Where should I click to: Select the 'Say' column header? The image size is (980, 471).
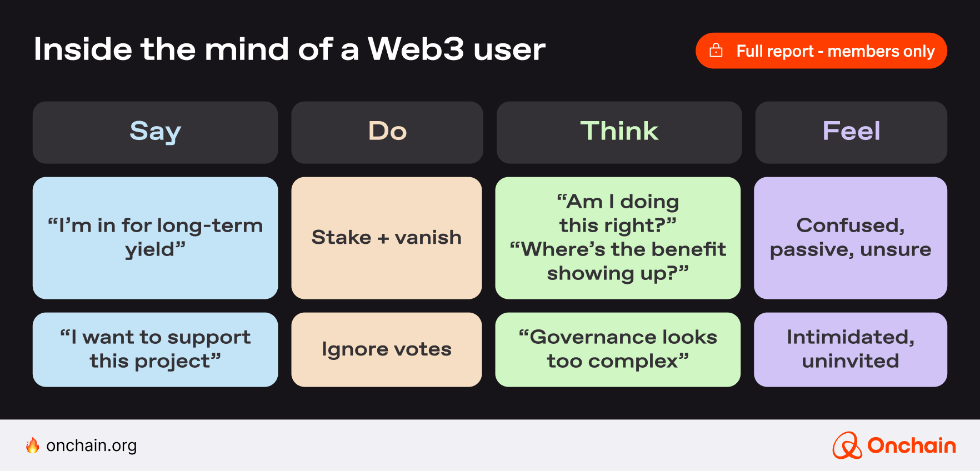click(155, 132)
